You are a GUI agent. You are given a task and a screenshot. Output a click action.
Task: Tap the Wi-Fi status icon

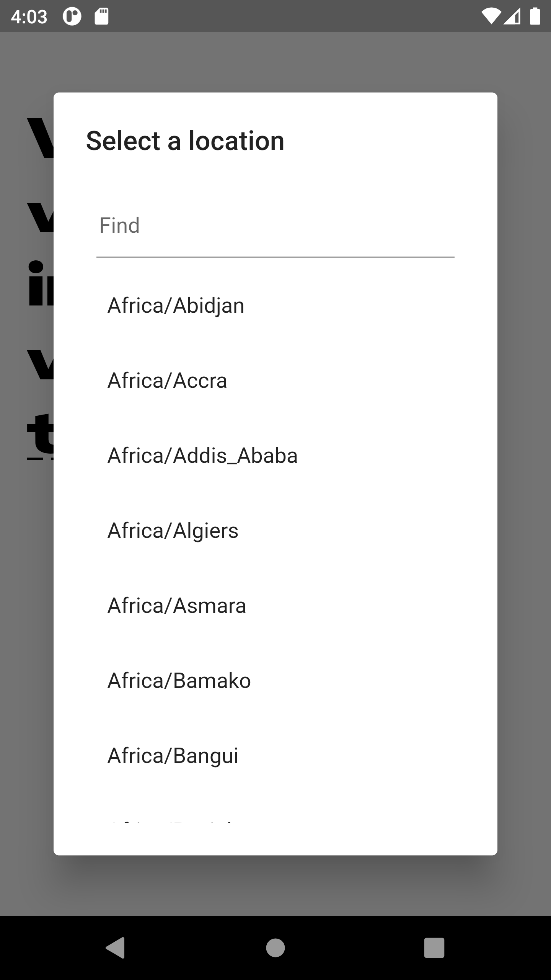[491, 16]
